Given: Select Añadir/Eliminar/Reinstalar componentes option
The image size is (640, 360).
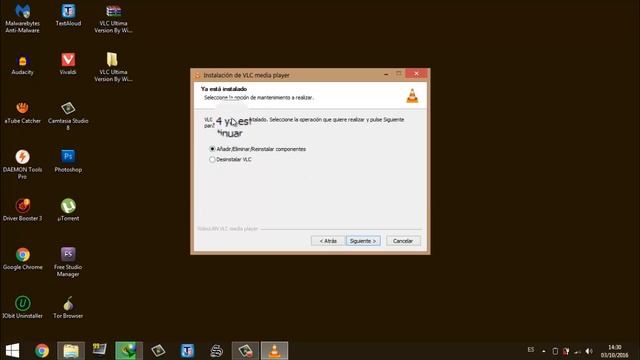Looking at the screenshot, I should 258,149.
